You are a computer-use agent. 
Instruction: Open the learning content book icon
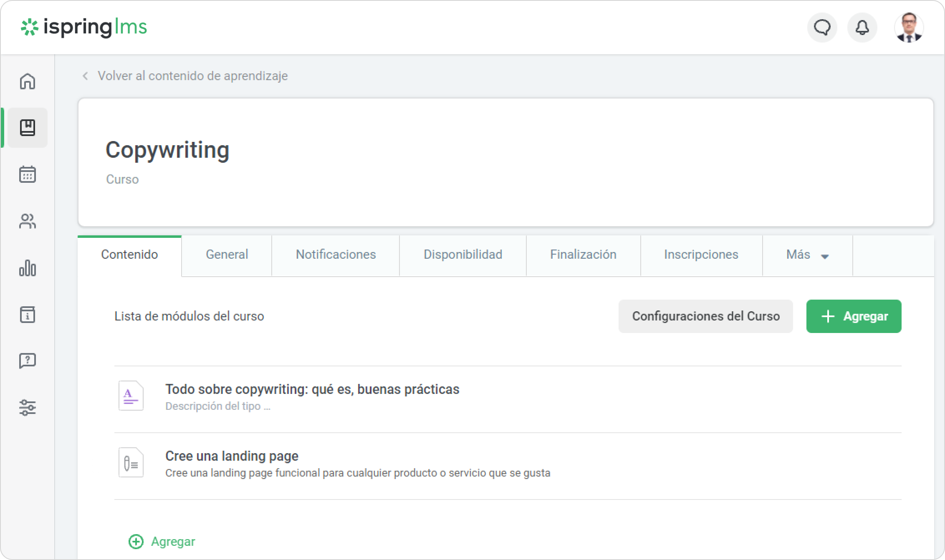point(28,128)
